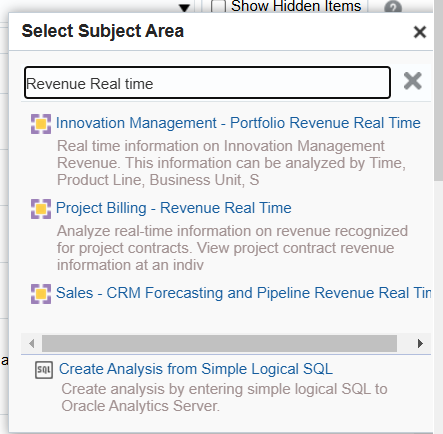Click the horizontal scrollbar right arrow

[x=420, y=343]
